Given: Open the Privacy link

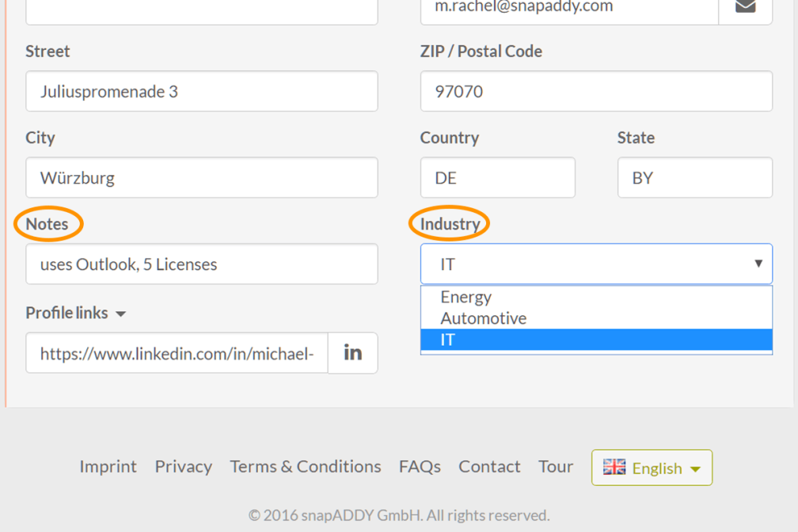Looking at the screenshot, I should (183, 466).
